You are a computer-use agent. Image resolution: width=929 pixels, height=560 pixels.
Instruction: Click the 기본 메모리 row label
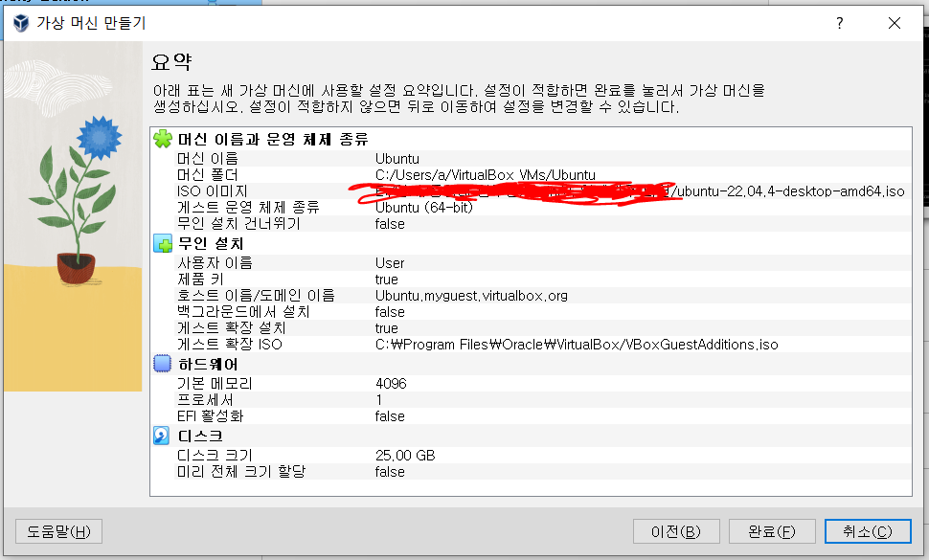pyautogui.click(x=215, y=384)
